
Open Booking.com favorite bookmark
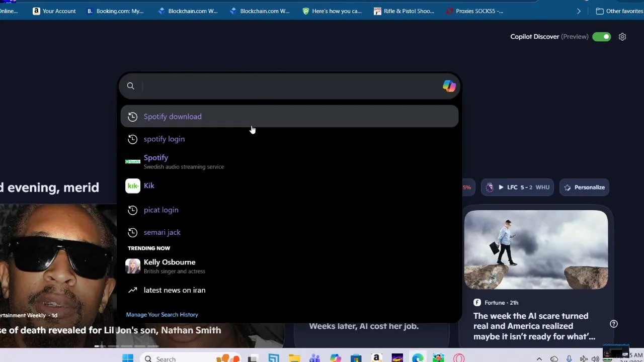[115, 11]
